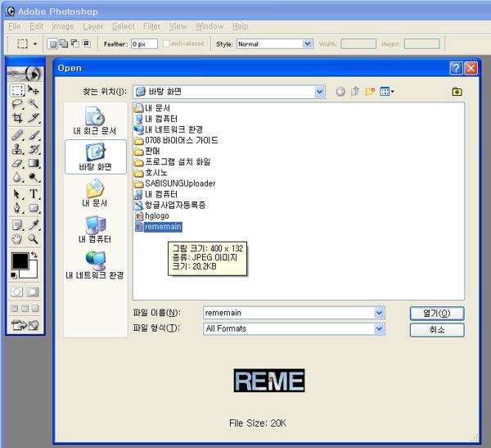Open the Edit menu
The height and width of the screenshot is (448, 491).
(x=36, y=26)
